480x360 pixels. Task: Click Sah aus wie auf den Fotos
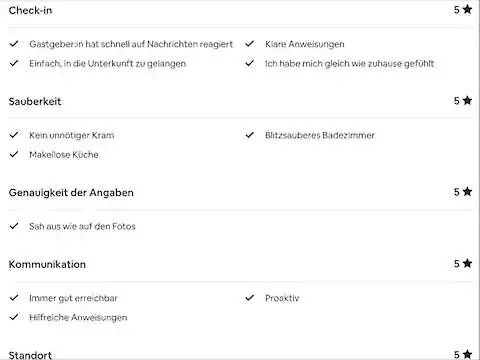pyautogui.click(x=82, y=226)
